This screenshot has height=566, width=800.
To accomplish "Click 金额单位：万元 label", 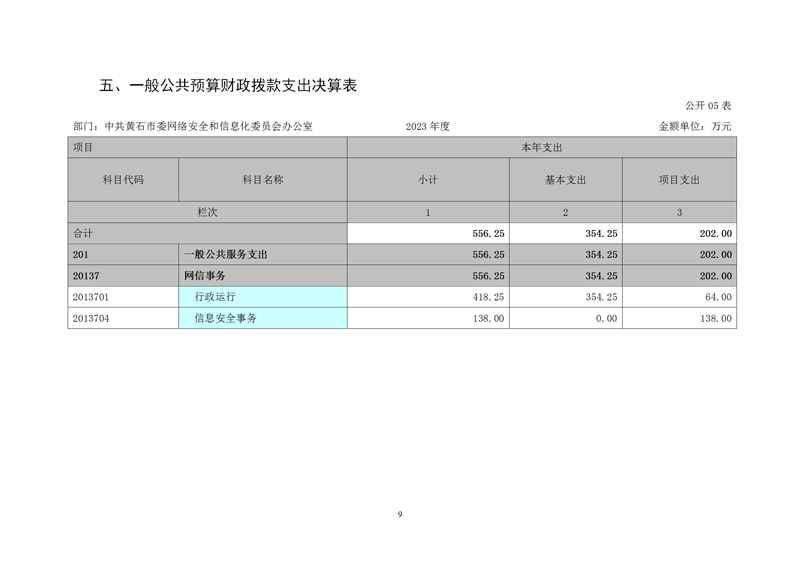I will (x=695, y=127).
